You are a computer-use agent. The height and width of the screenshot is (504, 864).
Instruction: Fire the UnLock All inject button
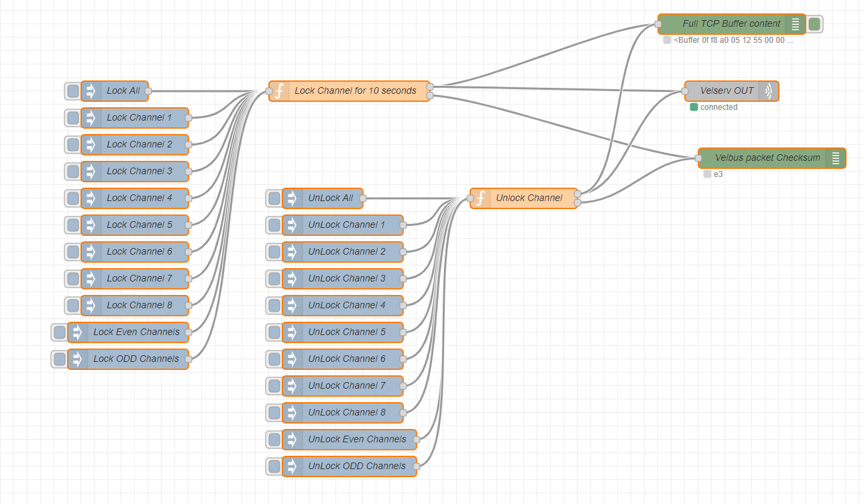(274, 198)
